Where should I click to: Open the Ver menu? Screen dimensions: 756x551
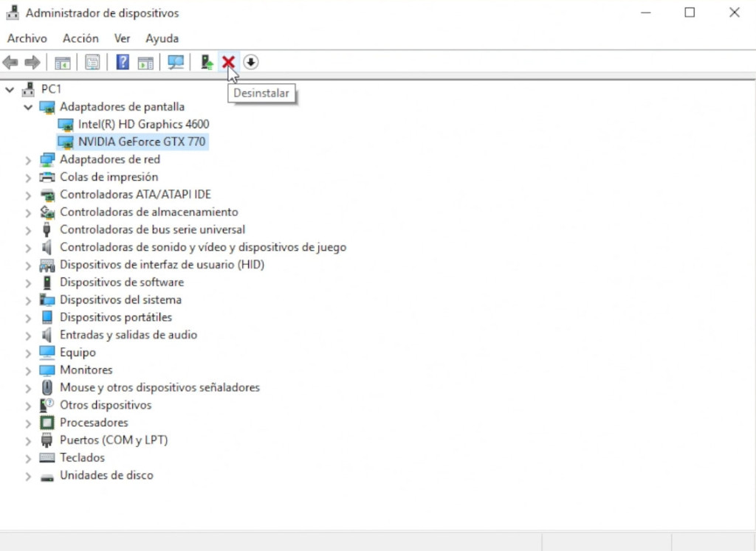point(122,38)
